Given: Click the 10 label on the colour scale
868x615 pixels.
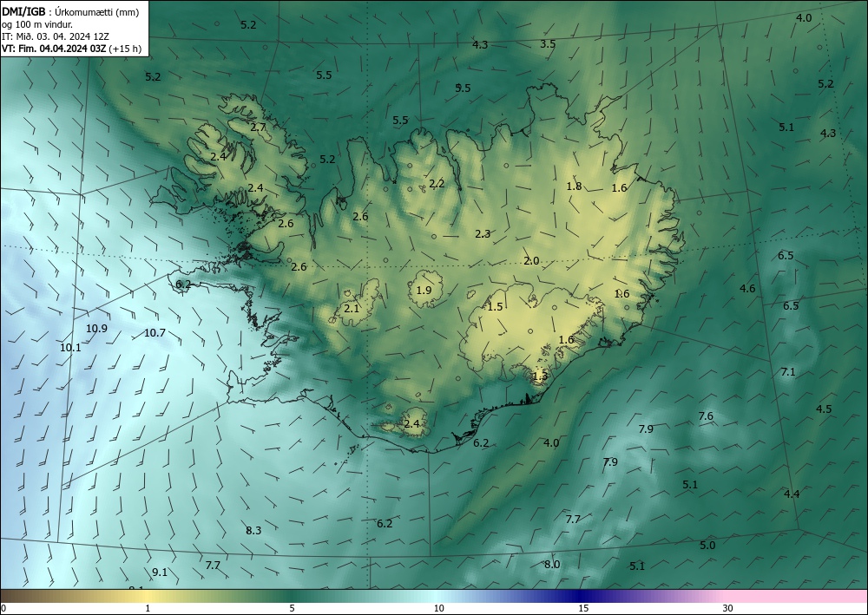Looking at the screenshot, I should coord(438,608).
